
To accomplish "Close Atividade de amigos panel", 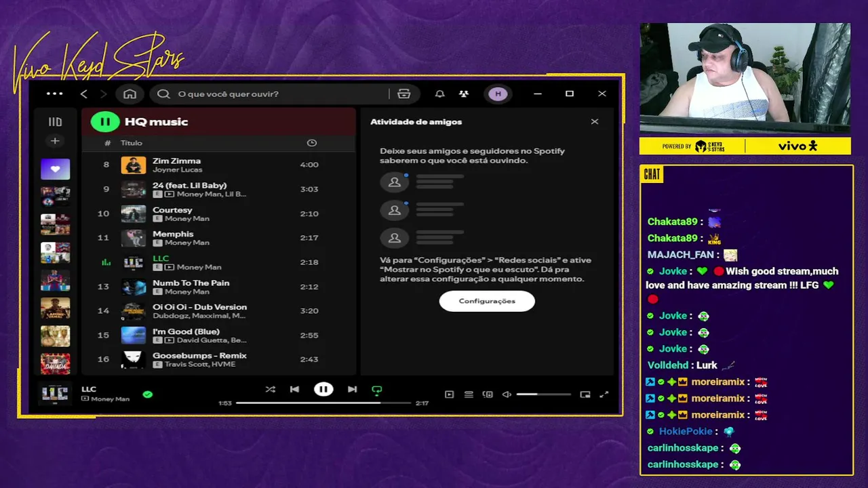I will coord(595,122).
